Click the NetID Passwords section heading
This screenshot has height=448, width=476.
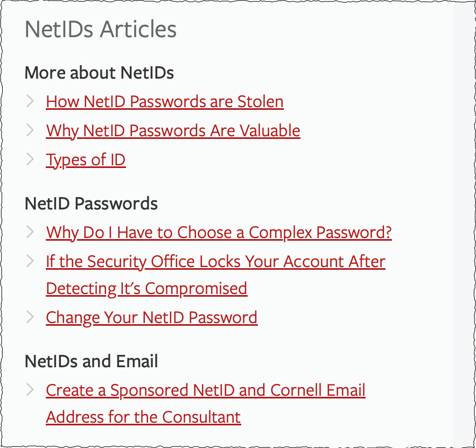tap(91, 204)
